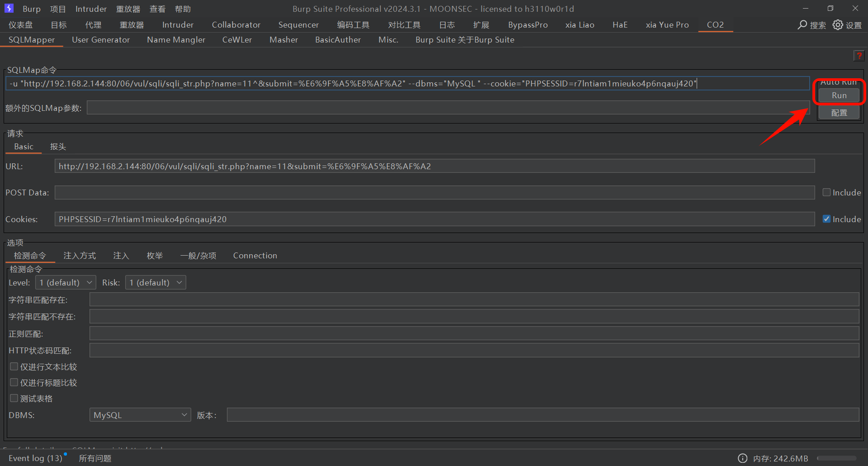Click the search magnifier icon
The height and width of the screenshot is (466, 868).
(x=802, y=25)
